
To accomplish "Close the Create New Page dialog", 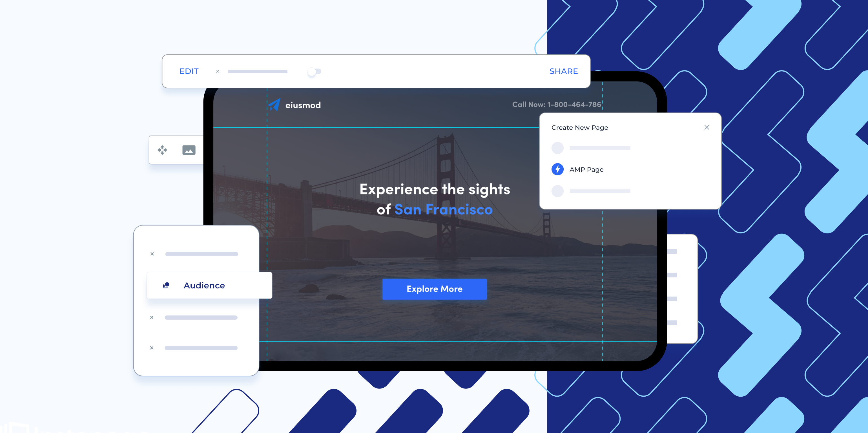I will [707, 127].
